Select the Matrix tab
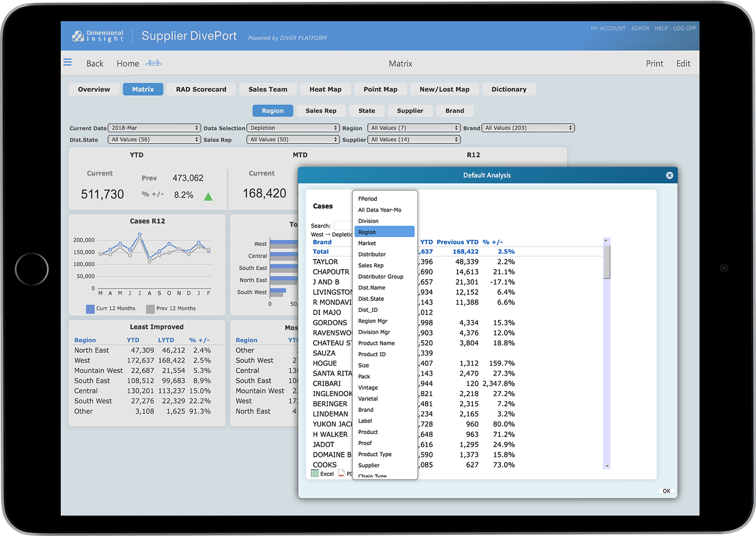Screen dimensions: 756x536 point(143,90)
